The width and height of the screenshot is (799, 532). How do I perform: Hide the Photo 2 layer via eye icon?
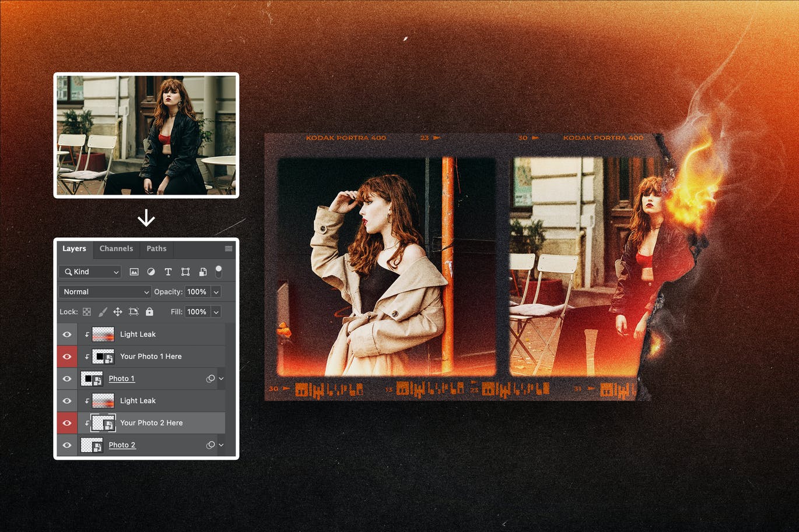pos(67,445)
